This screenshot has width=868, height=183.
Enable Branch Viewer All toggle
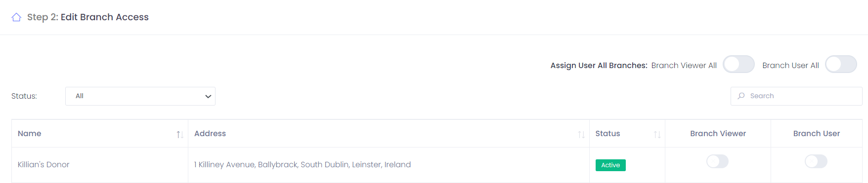pyautogui.click(x=738, y=65)
